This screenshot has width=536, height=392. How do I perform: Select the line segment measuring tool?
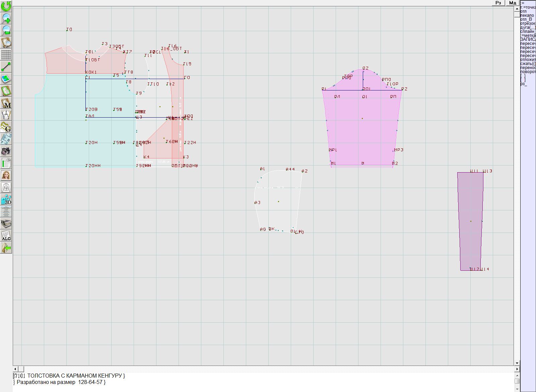coord(6,67)
